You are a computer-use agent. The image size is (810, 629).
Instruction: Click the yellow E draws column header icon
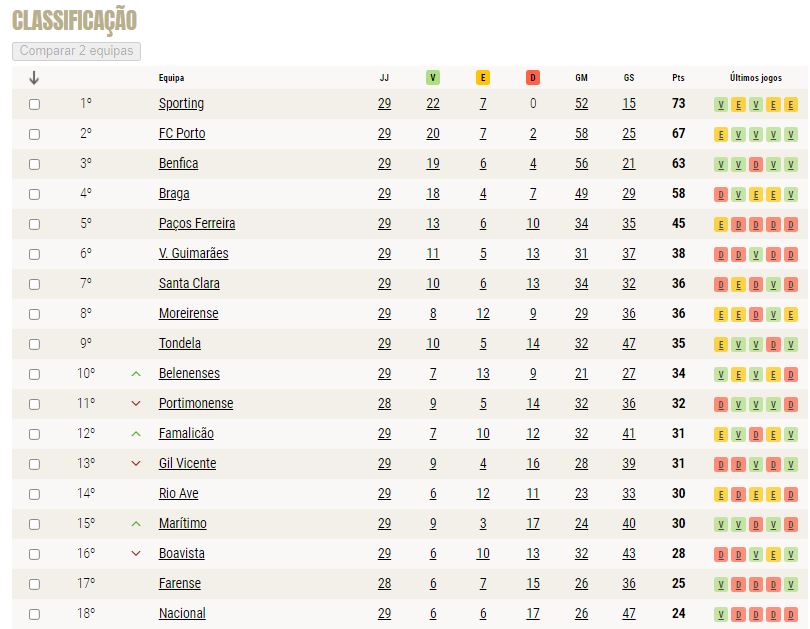point(482,77)
